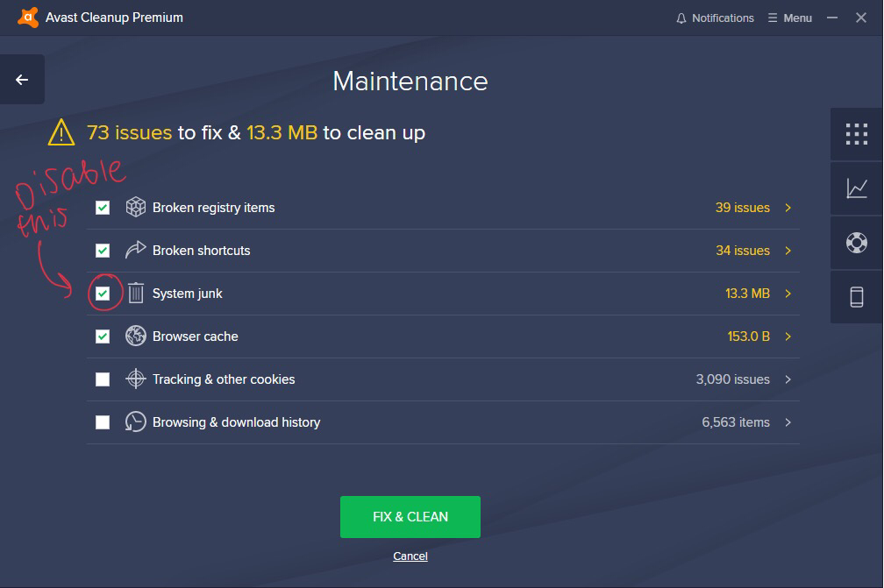Image resolution: width=884 pixels, height=588 pixels.
Task: Click the Broken shortcuts arrow icon
Action: tap(135, 250)
